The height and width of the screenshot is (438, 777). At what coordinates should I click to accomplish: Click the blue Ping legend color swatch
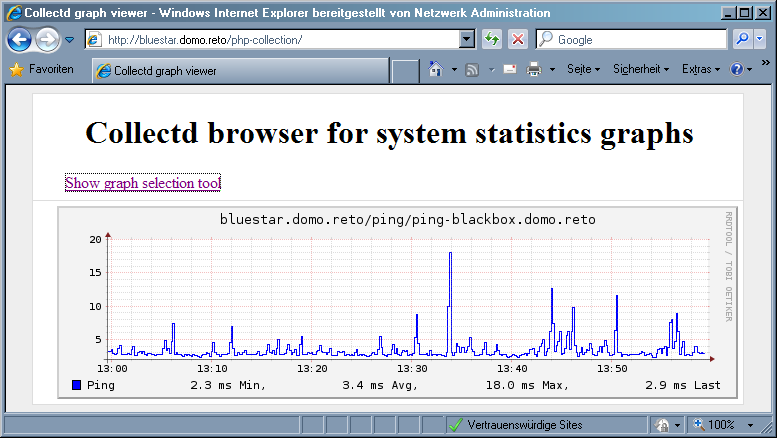[x=77, y=385]
